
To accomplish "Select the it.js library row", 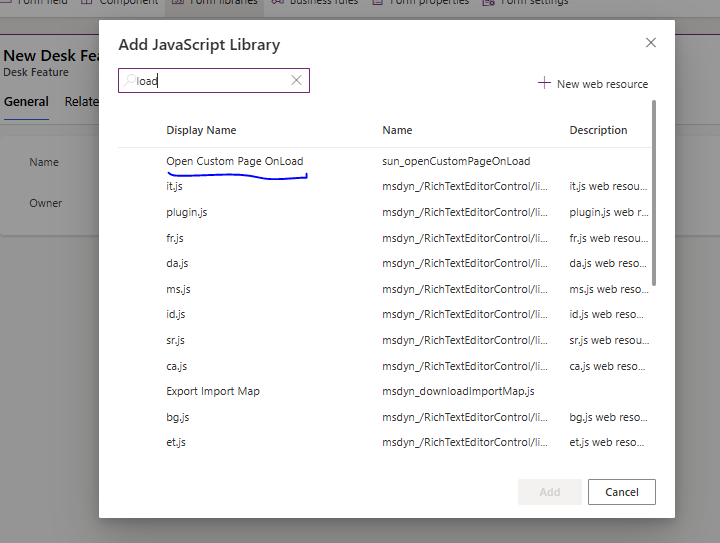I will 385,186.
